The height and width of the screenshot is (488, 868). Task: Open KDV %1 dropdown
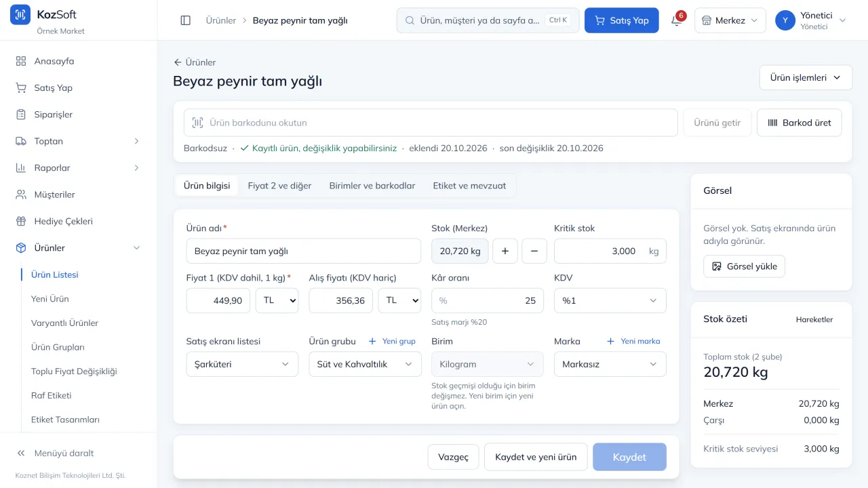point(610,300)
